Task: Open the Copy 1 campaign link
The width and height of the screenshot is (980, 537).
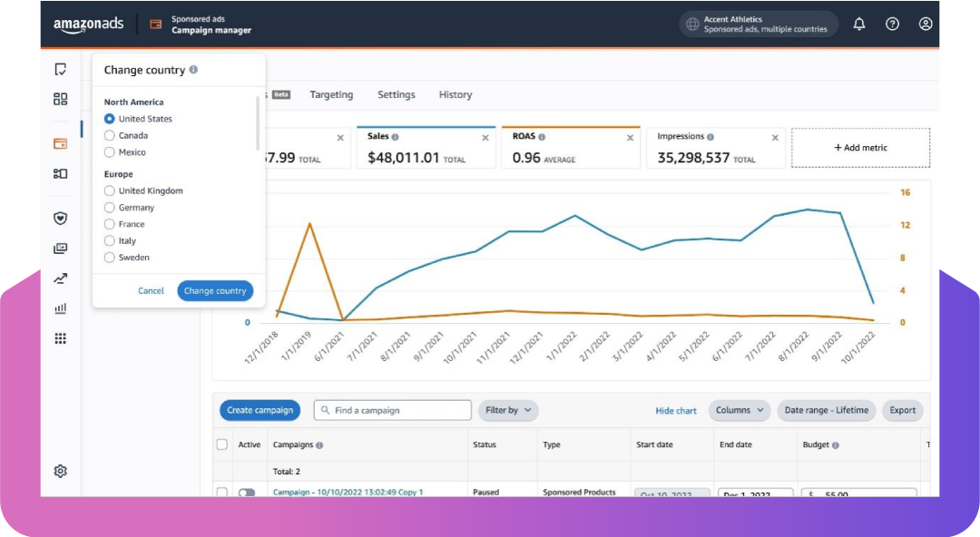Action: coord(348,492)
